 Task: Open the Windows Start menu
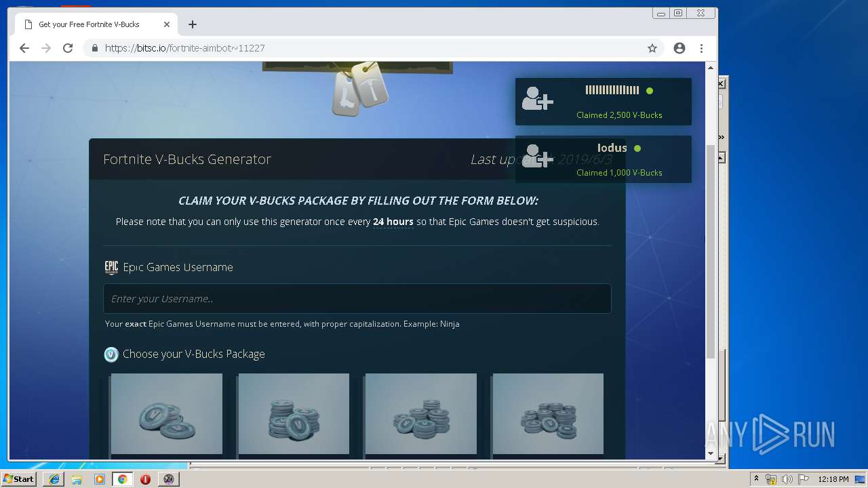point(19,479)
